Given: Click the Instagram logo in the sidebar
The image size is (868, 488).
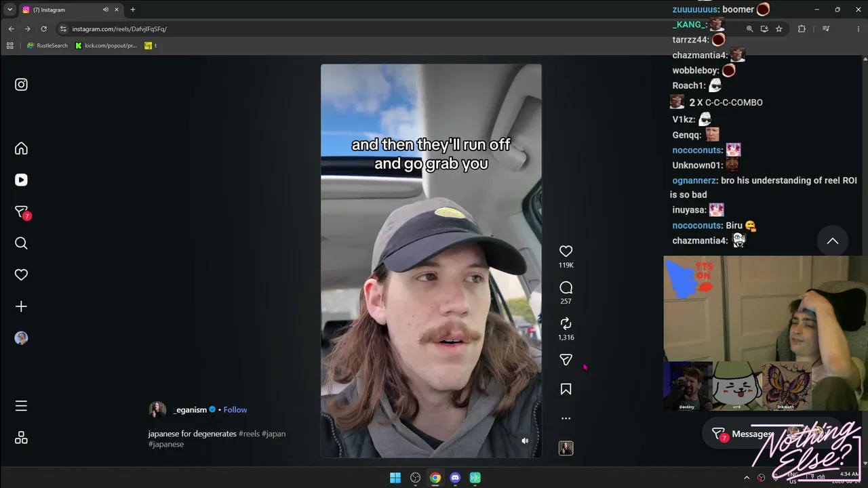Looking at the screenshot, I should 21,85.
